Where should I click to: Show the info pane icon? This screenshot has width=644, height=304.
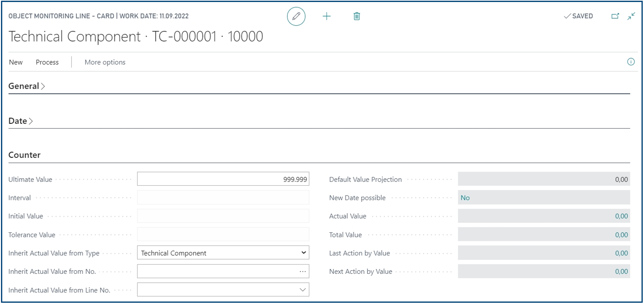(631, 62)
